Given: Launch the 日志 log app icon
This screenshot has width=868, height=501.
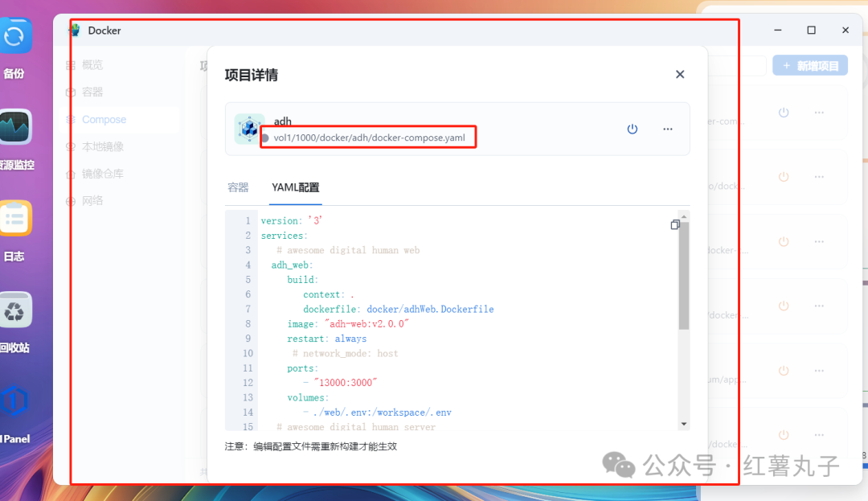Looking at the screenshot, I should pos(14,218).
